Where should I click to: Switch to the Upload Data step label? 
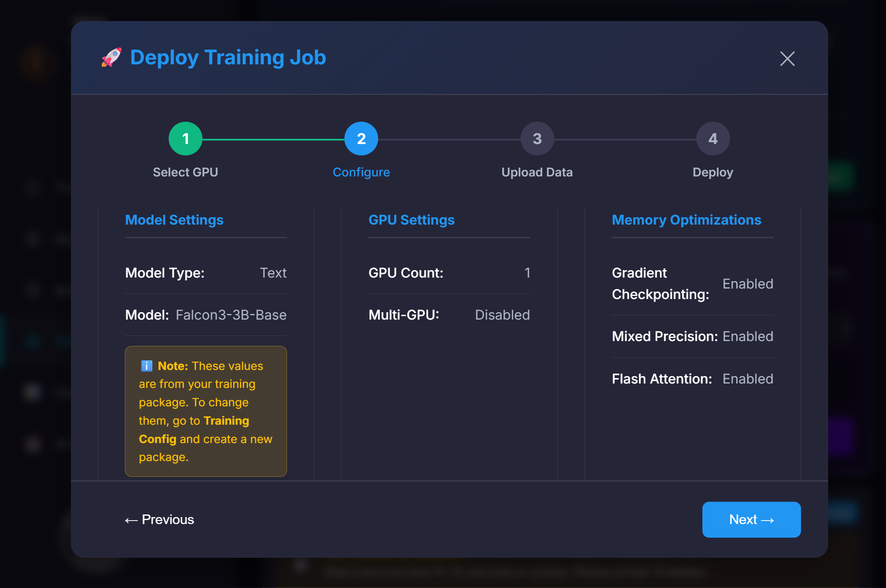point(537,172)
